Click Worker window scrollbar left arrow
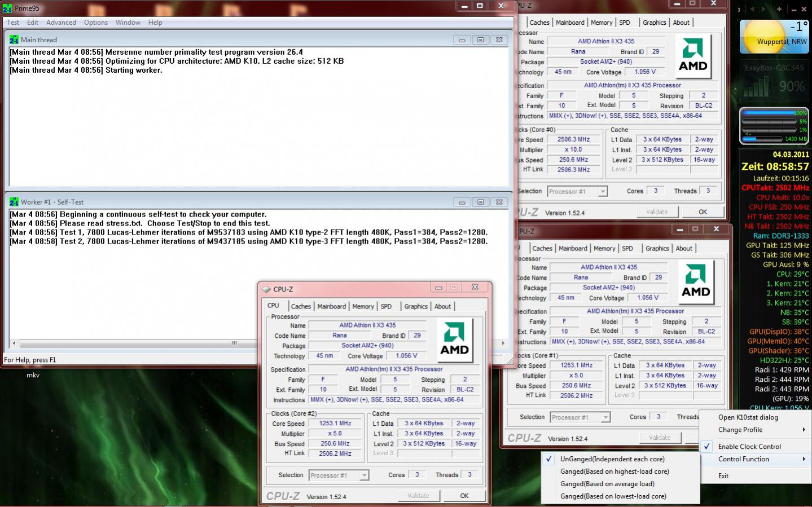This screenshot has height=507, width=812. (14, 343)
